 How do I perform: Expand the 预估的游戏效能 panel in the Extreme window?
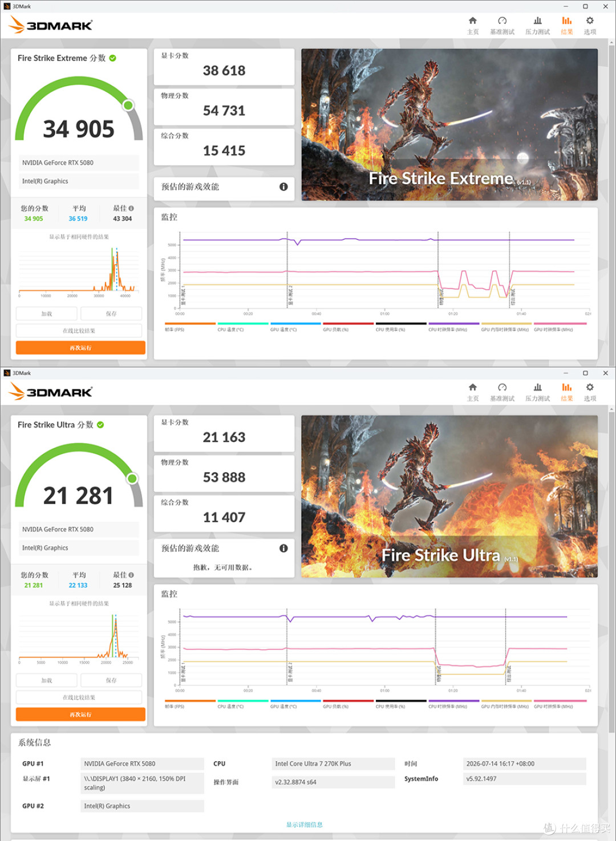(x=224, y=189)
